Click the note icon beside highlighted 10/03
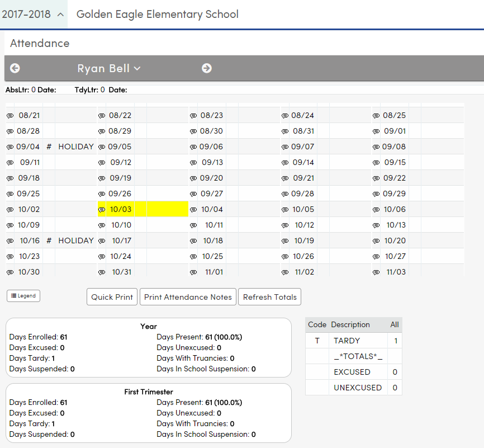 click(101, 209)
